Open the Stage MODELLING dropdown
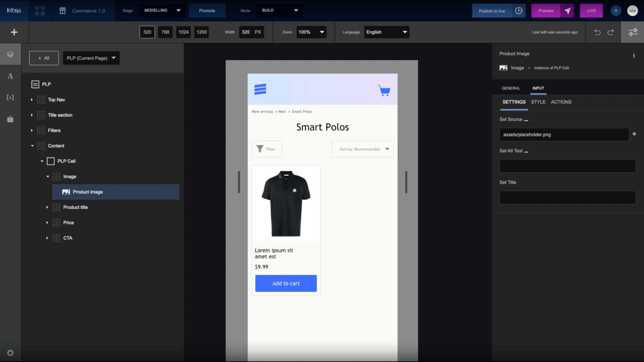This screenshot has width=644, height=362. click(162, 10)
